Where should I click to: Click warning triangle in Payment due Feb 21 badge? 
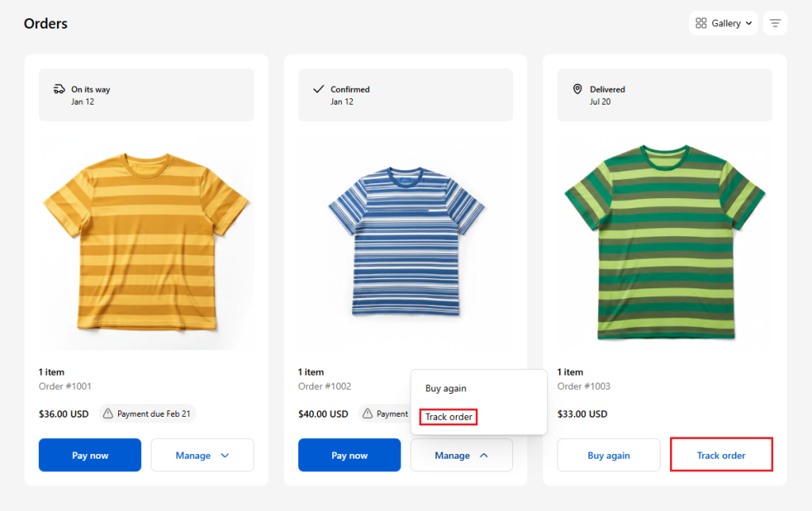click(x=107, y=413)
